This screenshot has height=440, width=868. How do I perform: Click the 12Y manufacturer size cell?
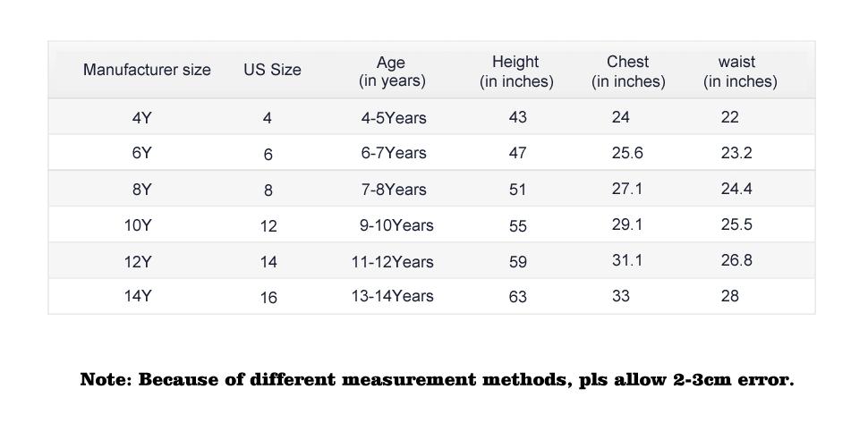click(138, 262)
